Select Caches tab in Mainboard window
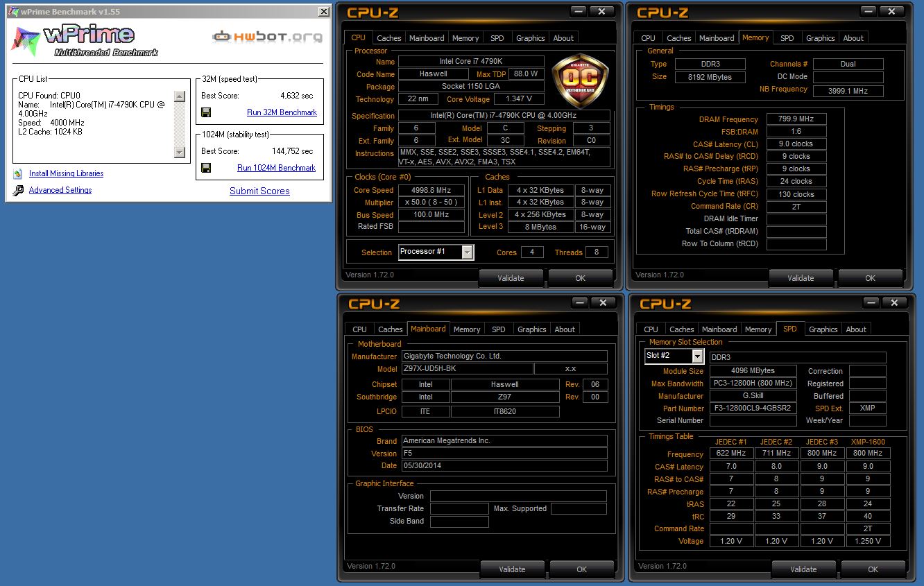The height and width of the screenshot is (586, 924). (390, 329)
